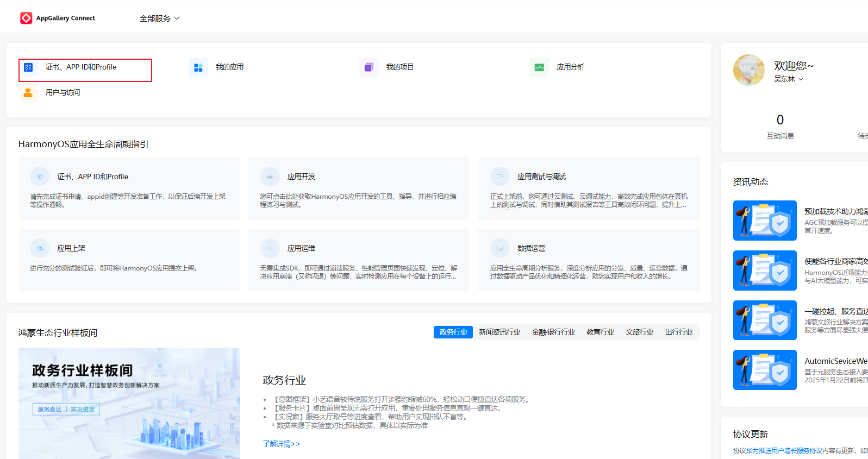The width and height of the screenshot is (868, 459).
Task: Open the 应用分析 icon
Action: click(539, 67)
